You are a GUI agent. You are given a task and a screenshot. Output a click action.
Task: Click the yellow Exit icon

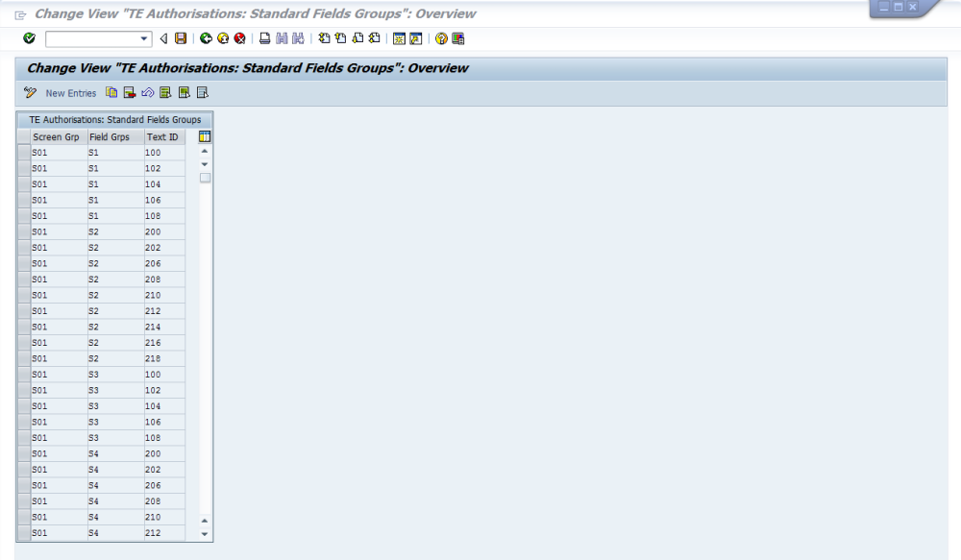tap(223, 38)
